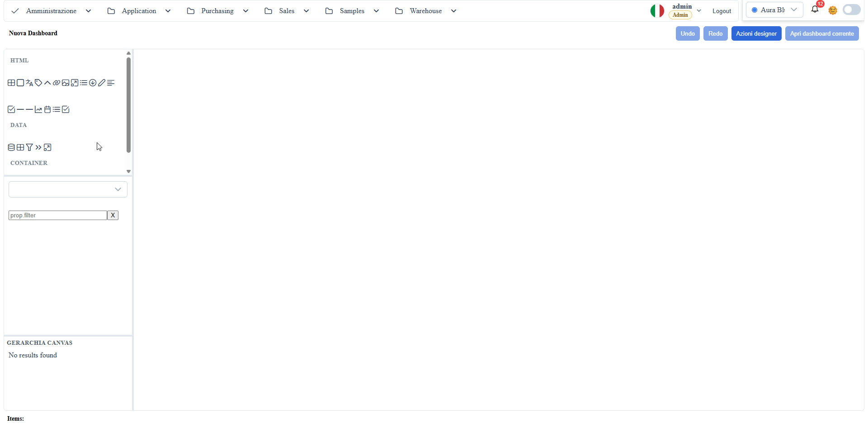Choose the bulleted list icon next to the download icon

coord(84,83)
